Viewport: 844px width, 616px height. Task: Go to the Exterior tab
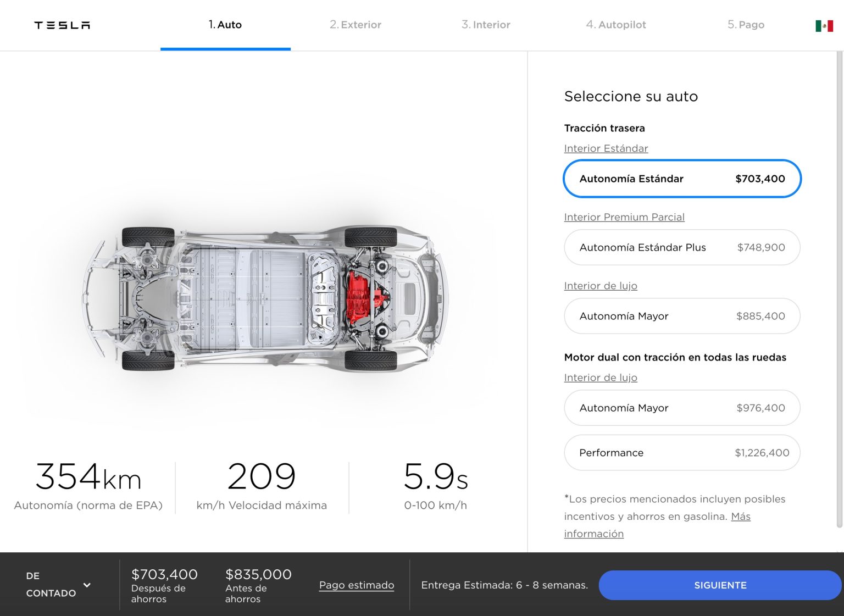[x=356, y=25]
